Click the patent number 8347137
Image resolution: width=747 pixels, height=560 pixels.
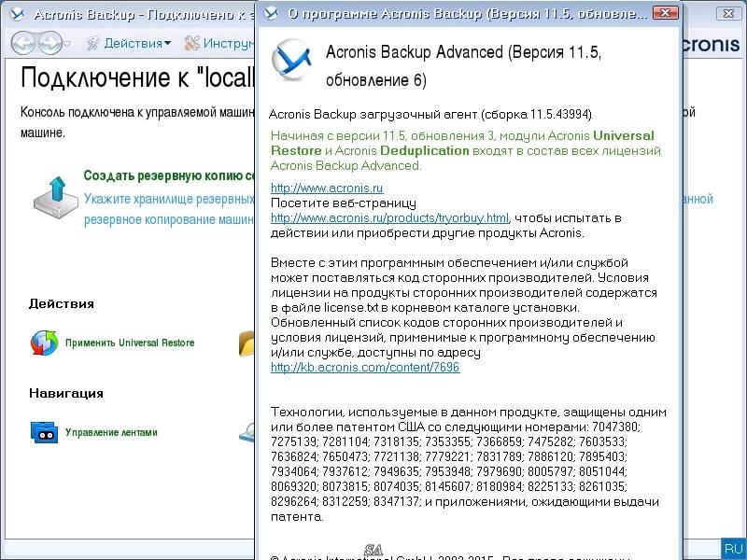pos(396,501)
